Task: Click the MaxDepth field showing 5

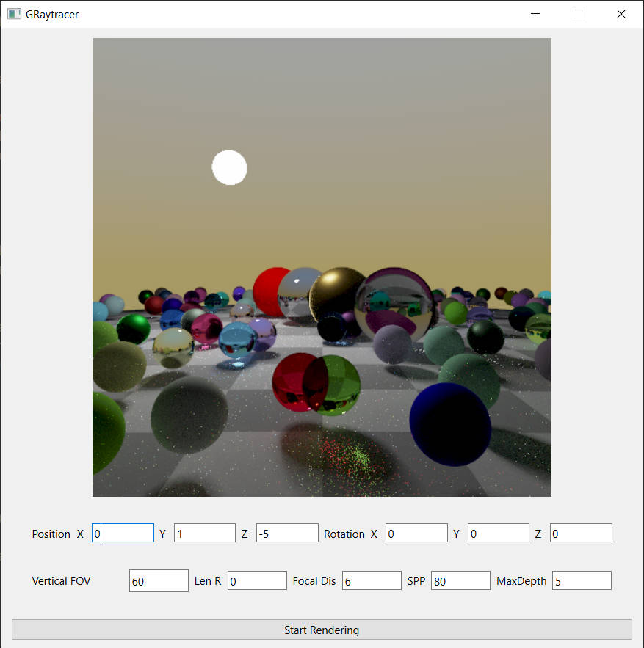Action: coord(582,581)
